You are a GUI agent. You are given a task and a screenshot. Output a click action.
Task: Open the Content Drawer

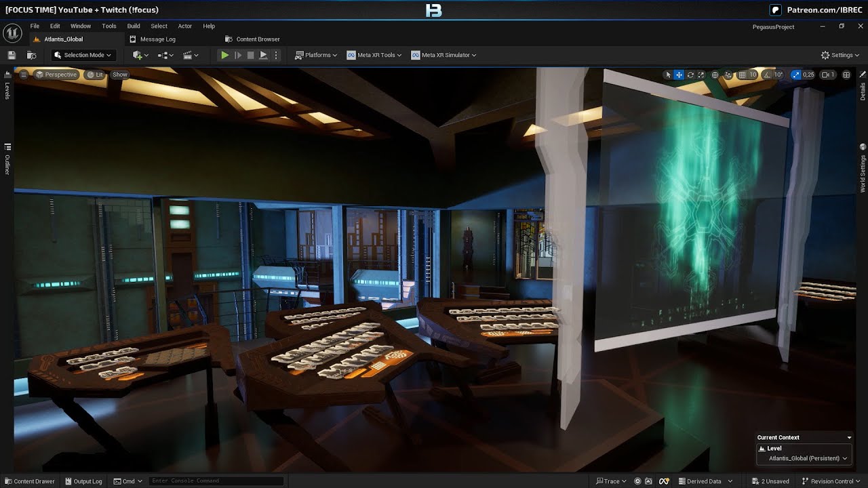pos(29,481)
